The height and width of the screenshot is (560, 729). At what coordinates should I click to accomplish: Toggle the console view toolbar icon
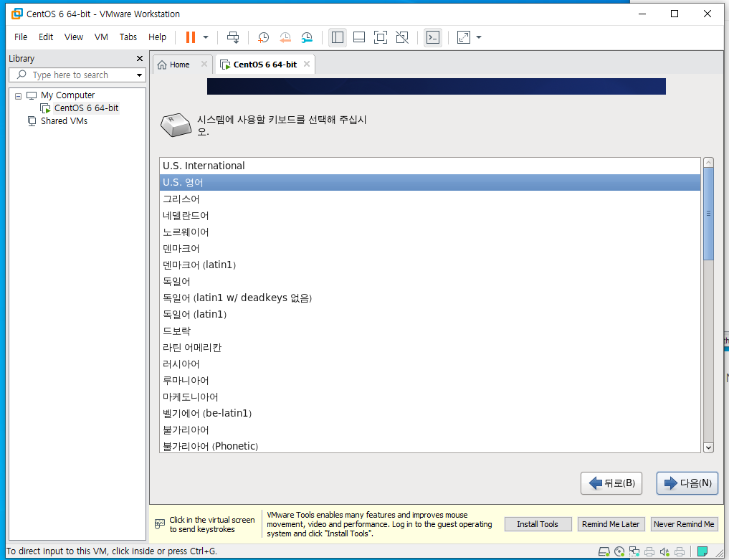[x=433, y=37]
